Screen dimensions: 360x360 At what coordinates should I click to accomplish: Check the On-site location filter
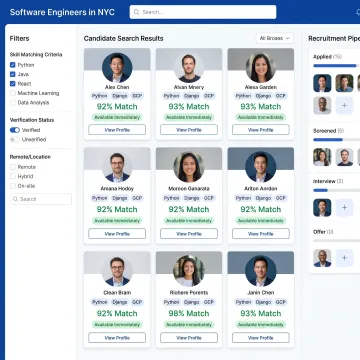(x=13, y=186)
